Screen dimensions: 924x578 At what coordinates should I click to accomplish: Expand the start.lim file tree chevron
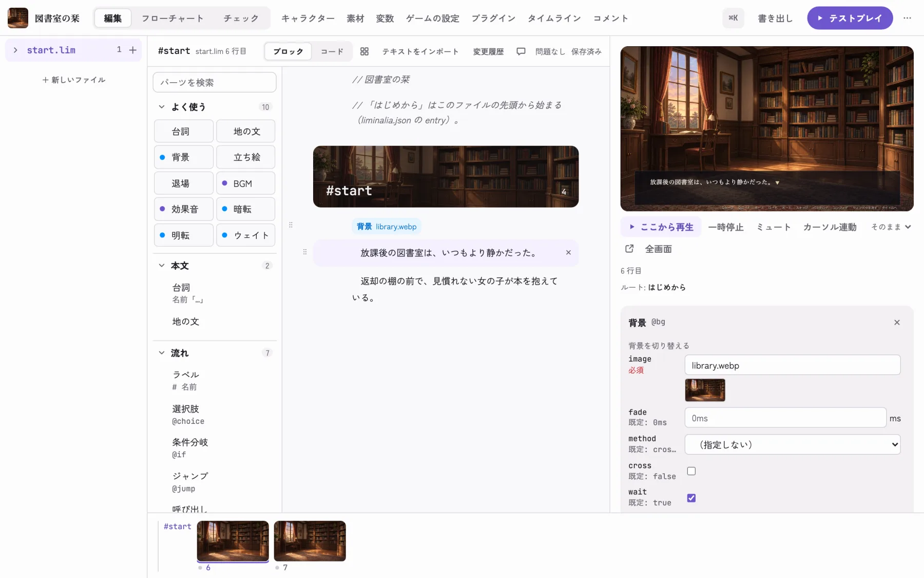point(15,50)
